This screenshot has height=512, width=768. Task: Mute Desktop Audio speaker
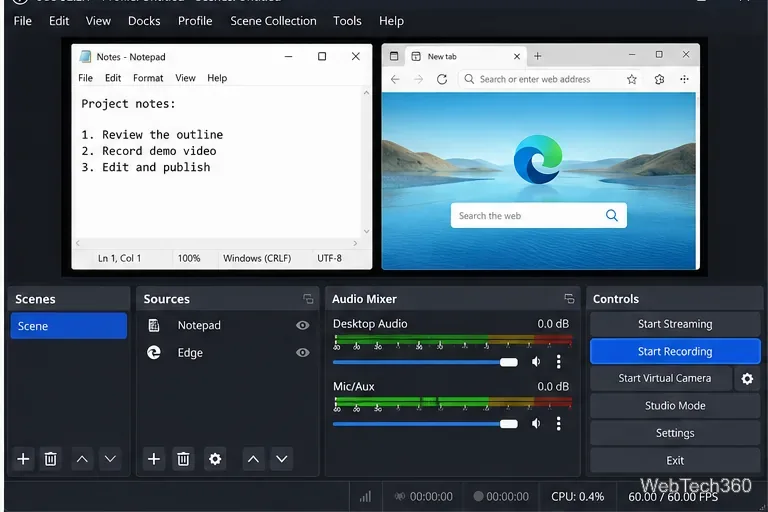(x=536, y=362)
